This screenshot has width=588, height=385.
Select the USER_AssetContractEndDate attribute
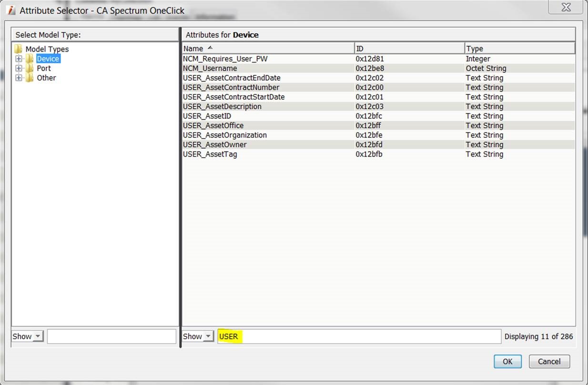click(x=378, y=78)
